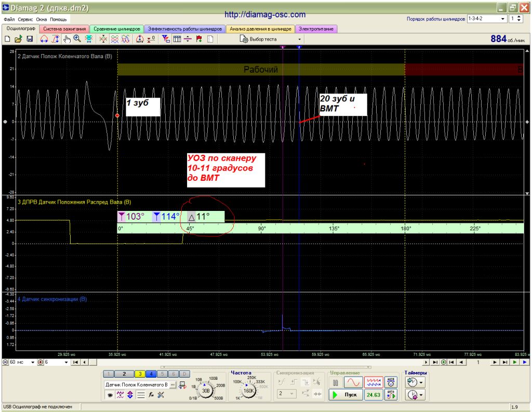Image resolution: width=532 pixels, height=412 pixels.
Task: Open the Помощь menu
Action: click(58, 19)
